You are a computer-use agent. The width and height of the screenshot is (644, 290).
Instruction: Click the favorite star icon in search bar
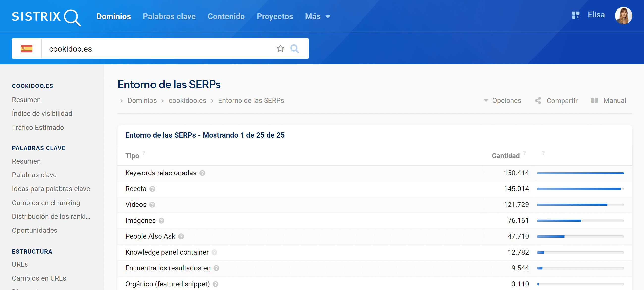(x=280, y=48)
